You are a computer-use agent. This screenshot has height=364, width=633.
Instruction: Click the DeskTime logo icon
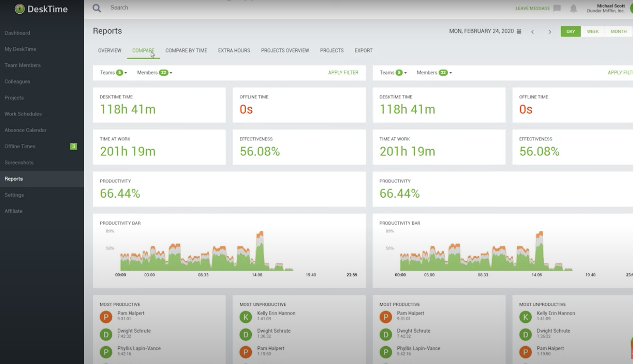pos(20,9)
